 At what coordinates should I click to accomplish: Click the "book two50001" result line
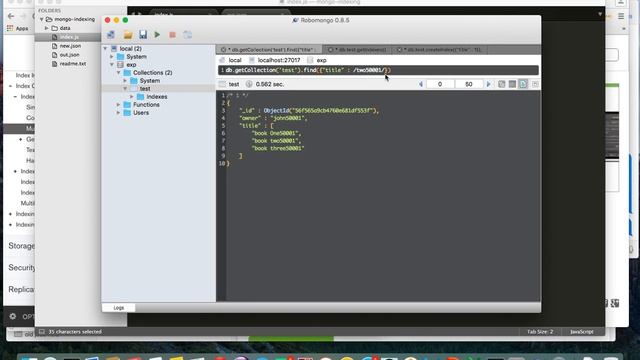coord(276,141)
